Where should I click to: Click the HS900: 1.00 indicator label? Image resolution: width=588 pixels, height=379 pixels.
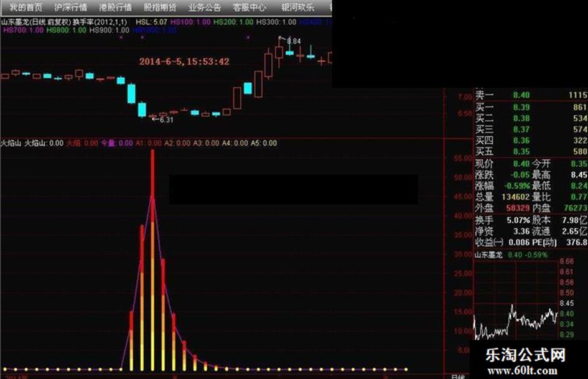click(x=109, y=30)
